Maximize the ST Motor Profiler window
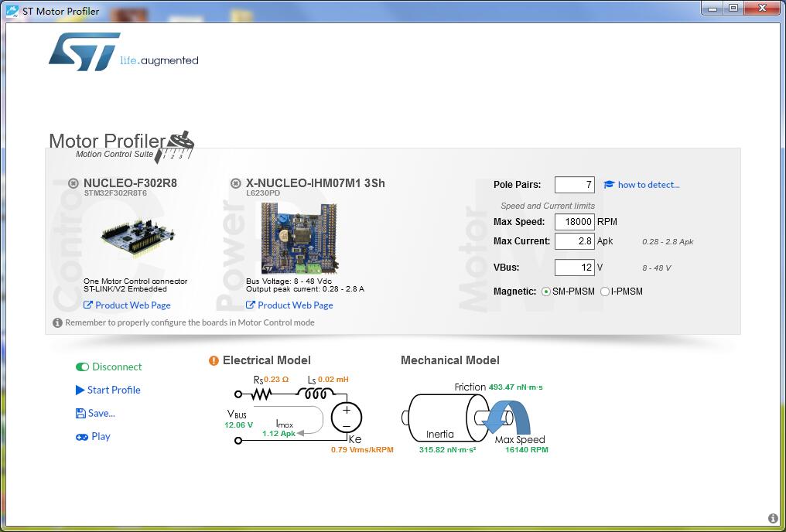786x532 pixels. tap(733, 9)
